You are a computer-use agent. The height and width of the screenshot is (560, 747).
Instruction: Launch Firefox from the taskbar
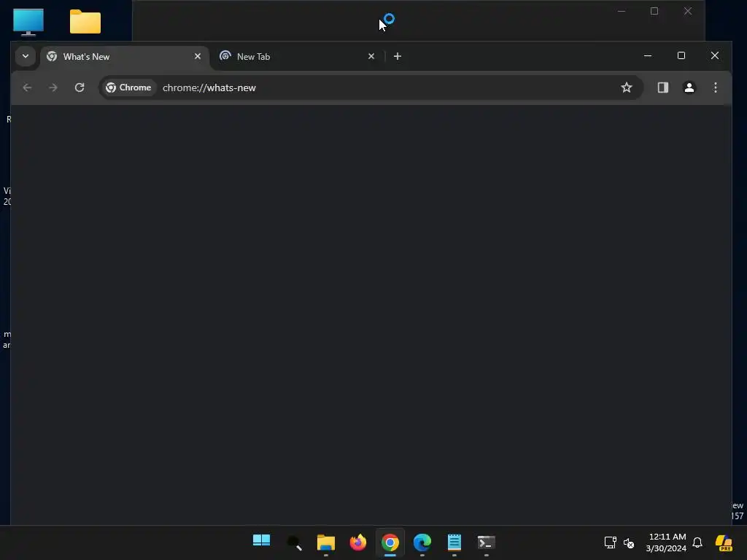pos(357,542)
